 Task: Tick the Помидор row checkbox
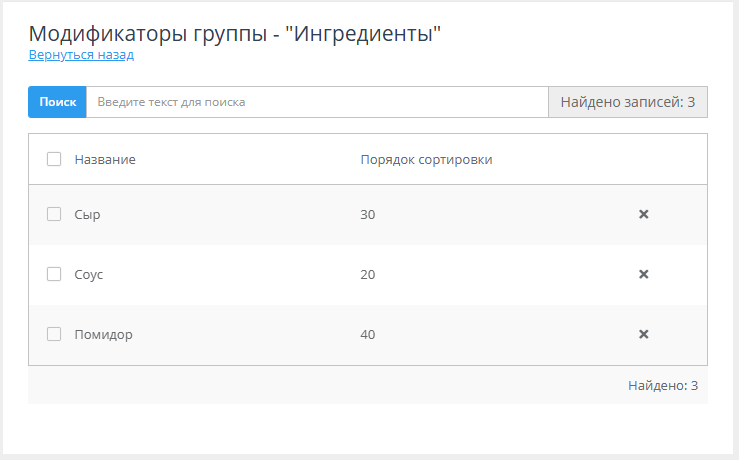click(x=54, y=334)
